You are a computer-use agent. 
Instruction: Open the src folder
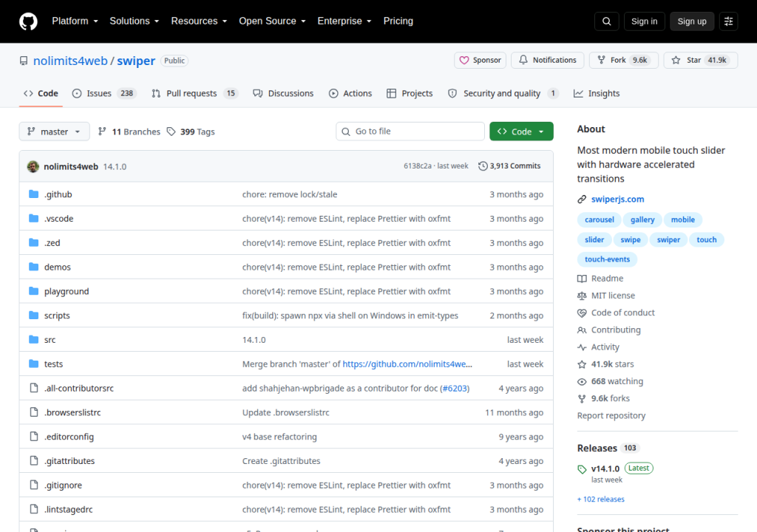pyautogui.click(x=50, y=340)
